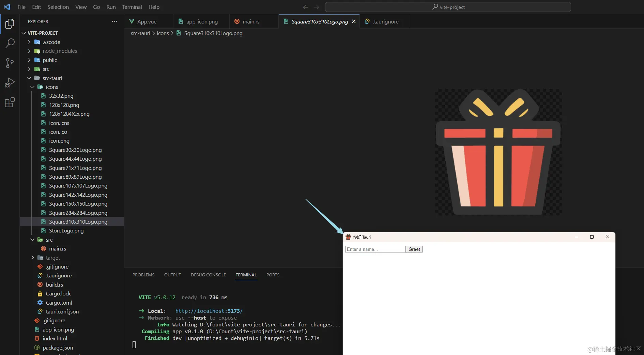Focus the 'Enter a name...' input field
This screenshot has height=355, width=644.
[375, 249]
